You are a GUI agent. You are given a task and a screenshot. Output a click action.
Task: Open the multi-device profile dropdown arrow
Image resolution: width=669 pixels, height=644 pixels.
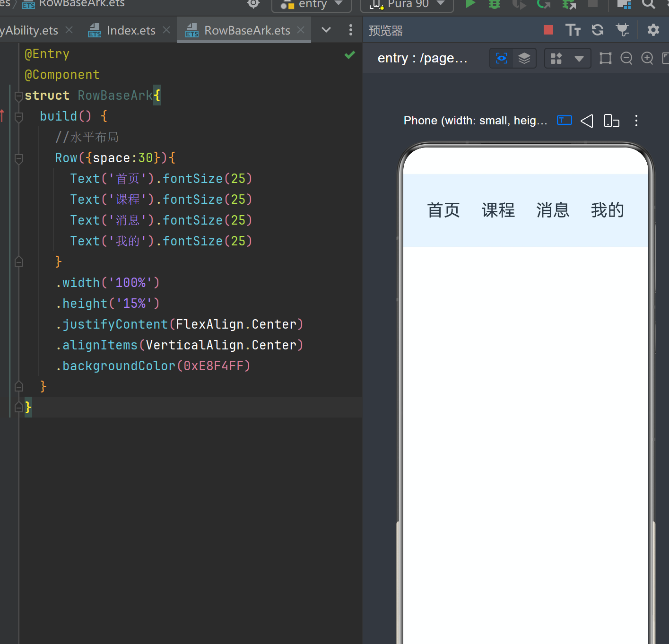[x=579, y=59]
